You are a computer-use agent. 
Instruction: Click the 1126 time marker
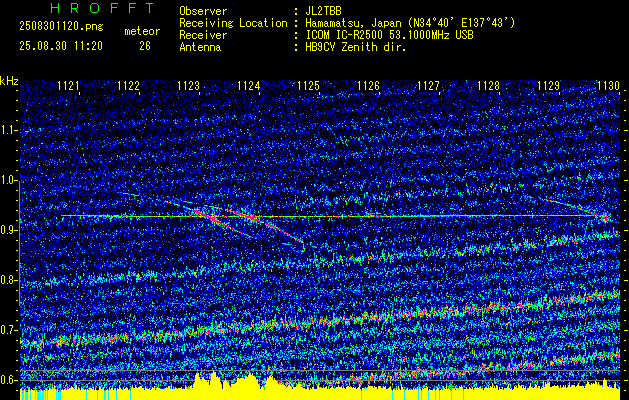click(368, 86)
